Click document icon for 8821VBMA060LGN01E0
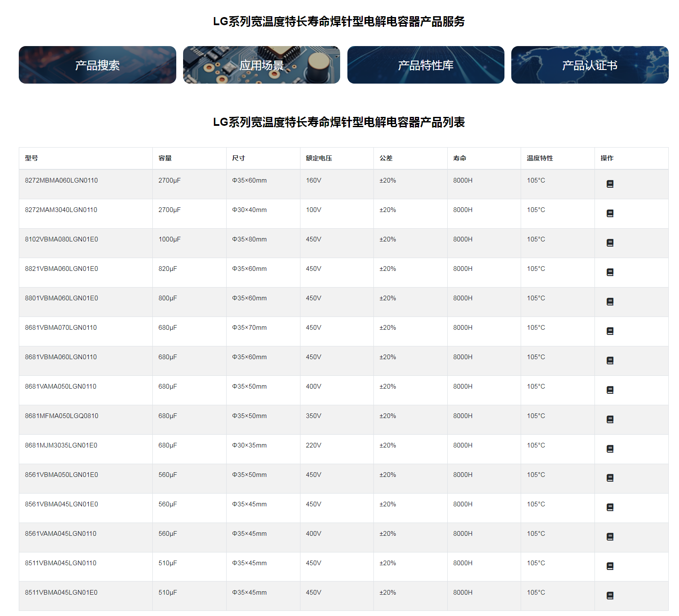Viewport: 679px width, 616px height. tap(610, 272)
